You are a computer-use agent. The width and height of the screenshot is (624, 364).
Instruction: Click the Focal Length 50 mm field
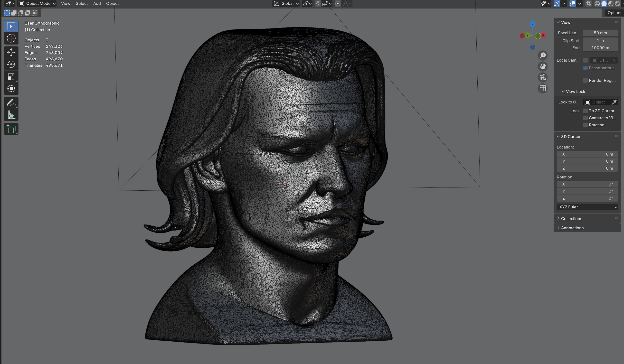[x=600, y=33]
